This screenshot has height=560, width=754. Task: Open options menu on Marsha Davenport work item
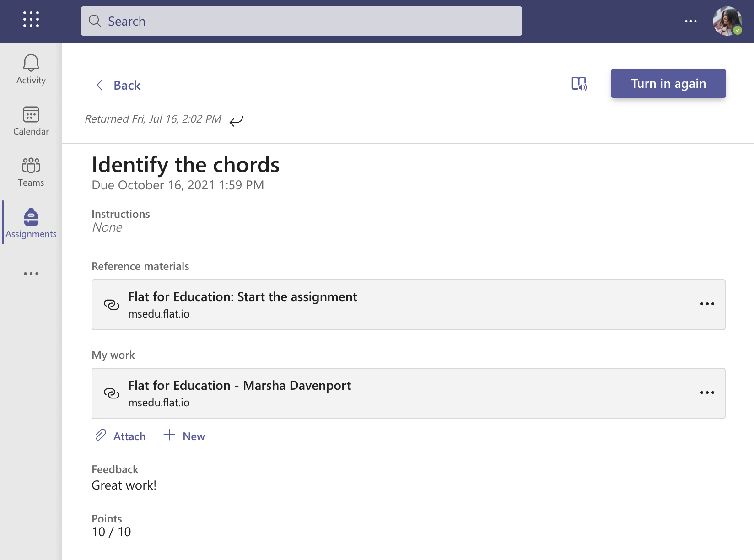(707, 393)
